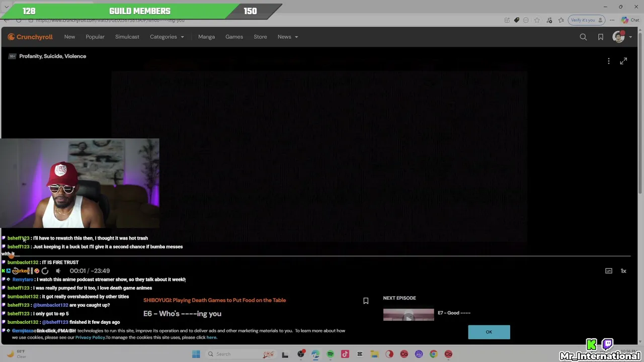Click the Kick logo icon in stream overlay
The width and height of the screenshot is (644, 362).
[x=592, y=344]
